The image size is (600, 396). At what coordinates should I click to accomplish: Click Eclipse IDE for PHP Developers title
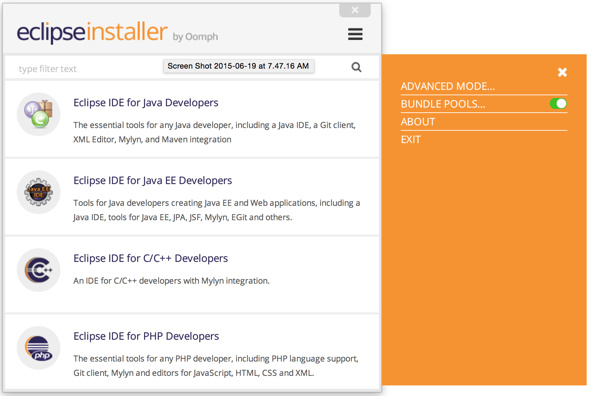(146, 336)
